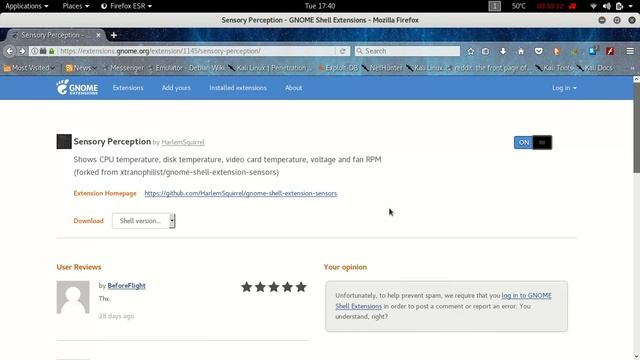The height and width of the screenshot is (360, 640).
Task: Click the green padlock security icon
Action: click(51, 51)
